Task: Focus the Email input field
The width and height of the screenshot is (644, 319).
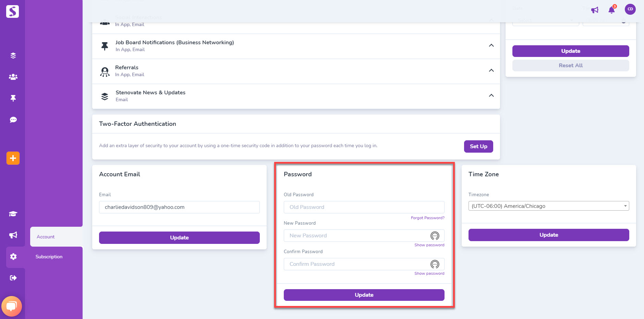Action: pos(179,207)
